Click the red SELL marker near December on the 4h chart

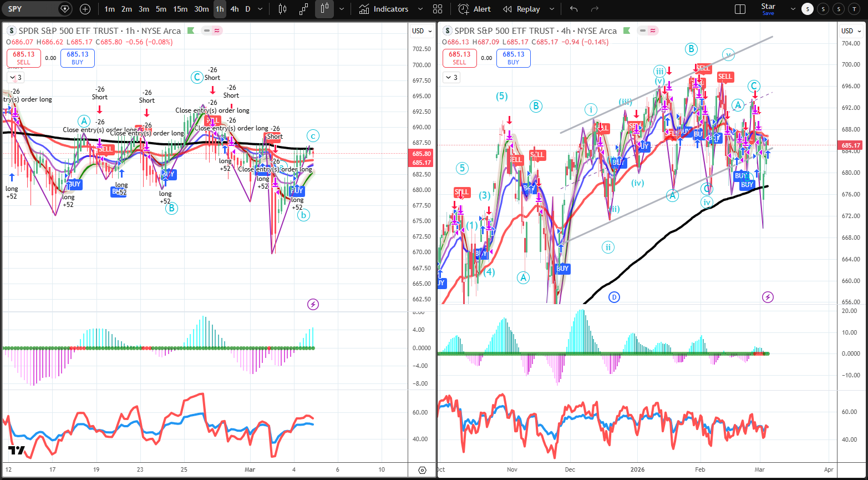[602, 128]
